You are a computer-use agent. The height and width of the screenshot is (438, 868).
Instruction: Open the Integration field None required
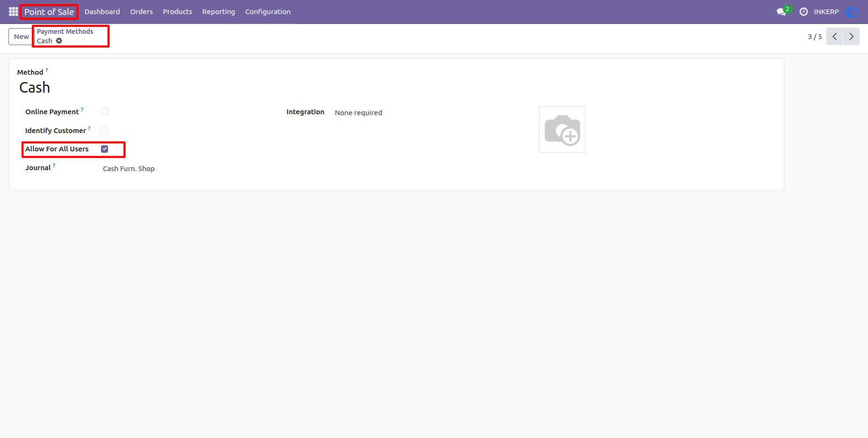[x=358, y=113]
